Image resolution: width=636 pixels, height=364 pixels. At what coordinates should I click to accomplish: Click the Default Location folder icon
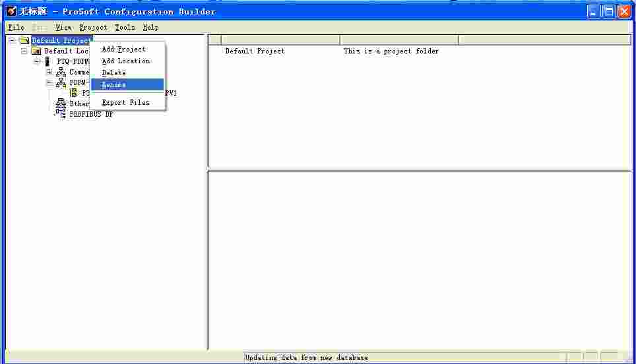[x=36, y=51]
